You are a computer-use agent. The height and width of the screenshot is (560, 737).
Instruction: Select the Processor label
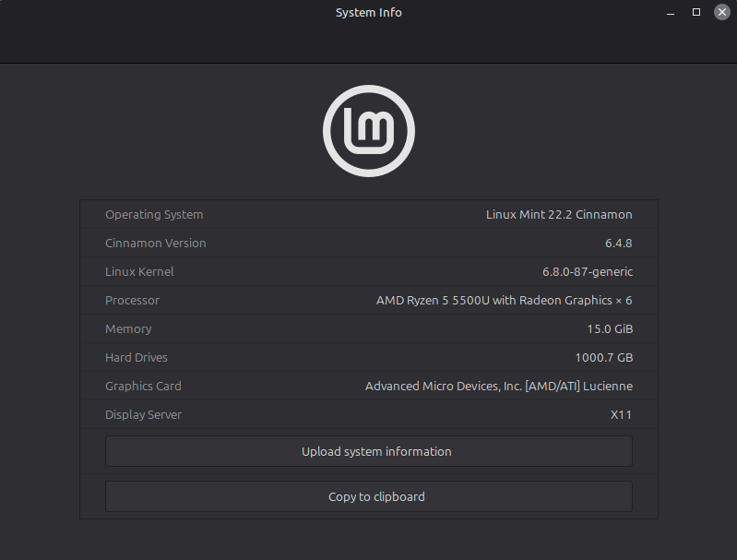(x=132, y=301)
